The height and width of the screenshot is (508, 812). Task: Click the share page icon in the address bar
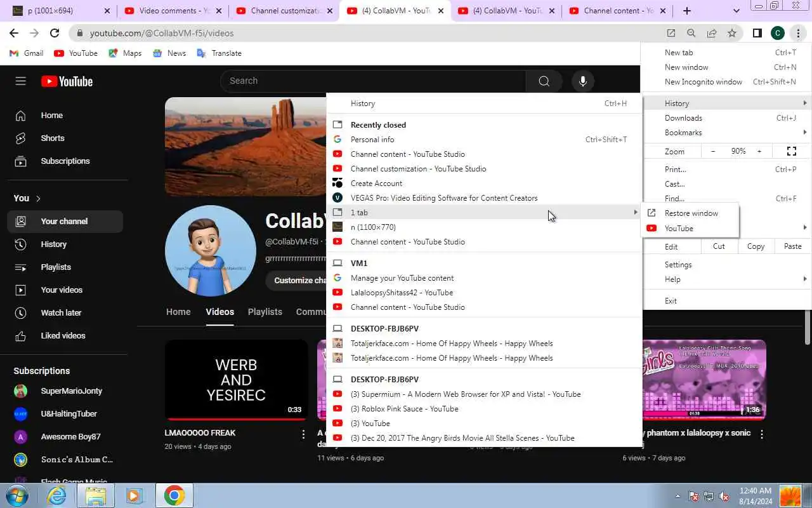(711, 33)
